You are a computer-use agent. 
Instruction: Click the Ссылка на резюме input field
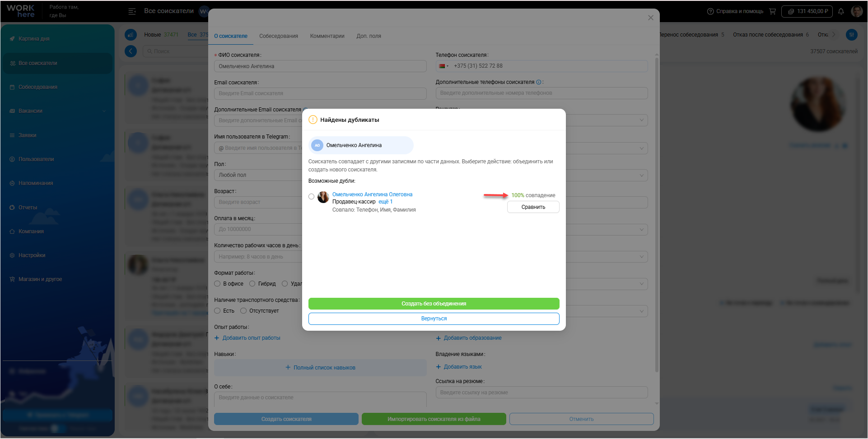pos(541,393)
